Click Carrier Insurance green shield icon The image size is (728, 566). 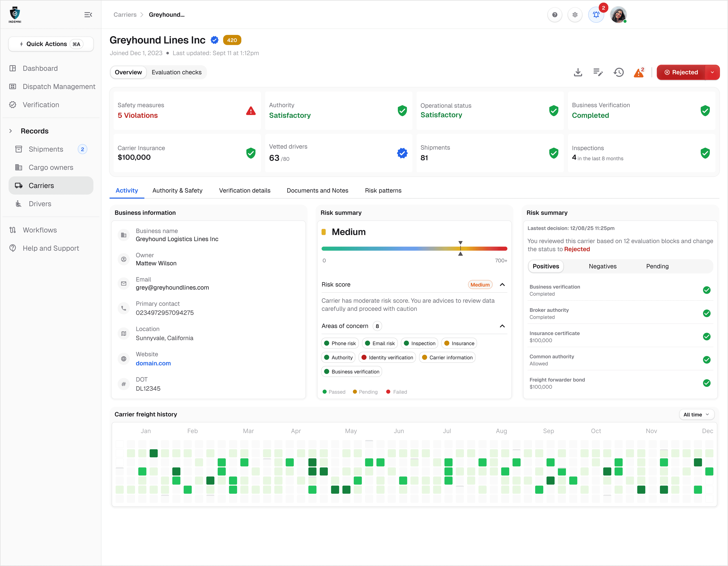(x=251, y=153)
